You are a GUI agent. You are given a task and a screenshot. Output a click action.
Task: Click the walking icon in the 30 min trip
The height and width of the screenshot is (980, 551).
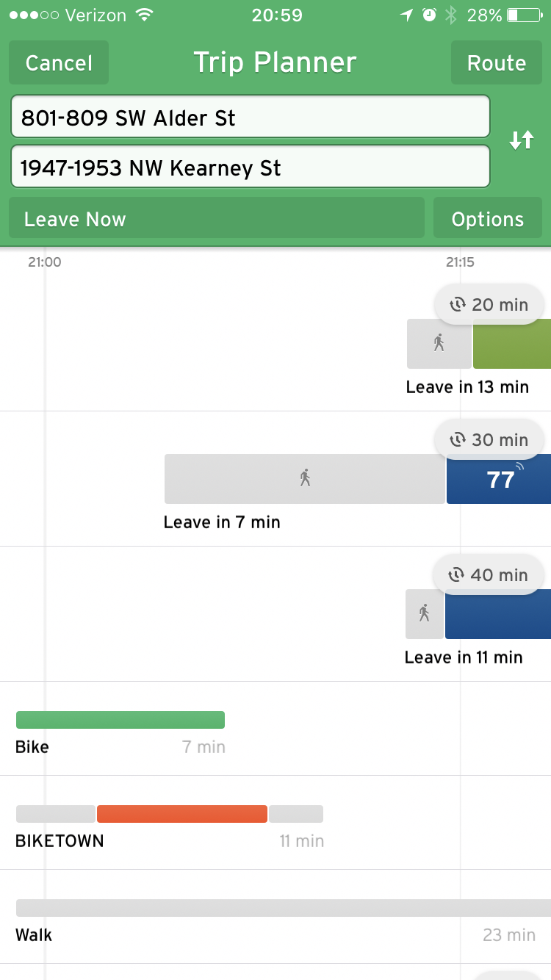(305, 478)
